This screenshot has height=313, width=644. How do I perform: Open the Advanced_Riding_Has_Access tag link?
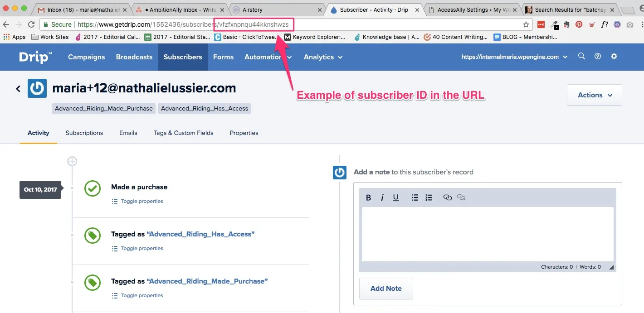200,234
